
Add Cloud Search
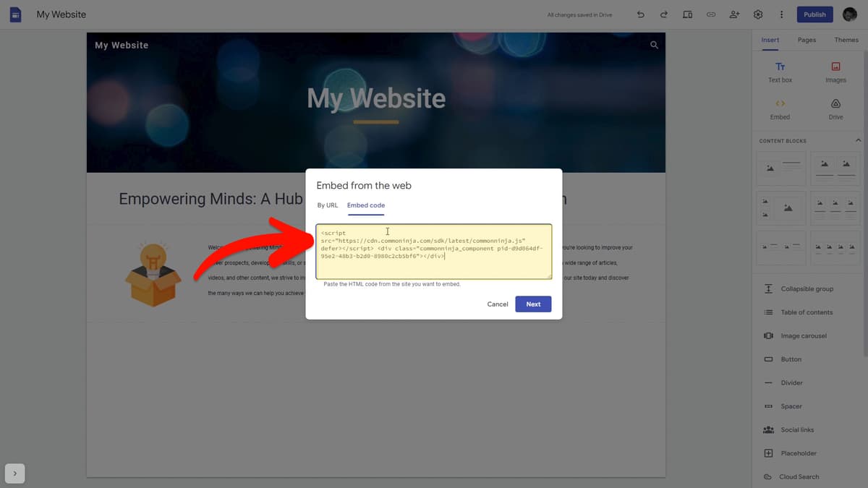pos(791,476)
